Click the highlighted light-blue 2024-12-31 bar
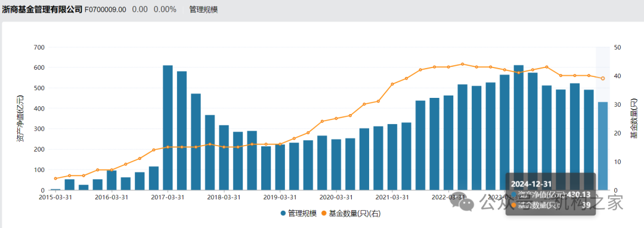The width and height of the screenshot is (644, 228). [x=602, y=146]
